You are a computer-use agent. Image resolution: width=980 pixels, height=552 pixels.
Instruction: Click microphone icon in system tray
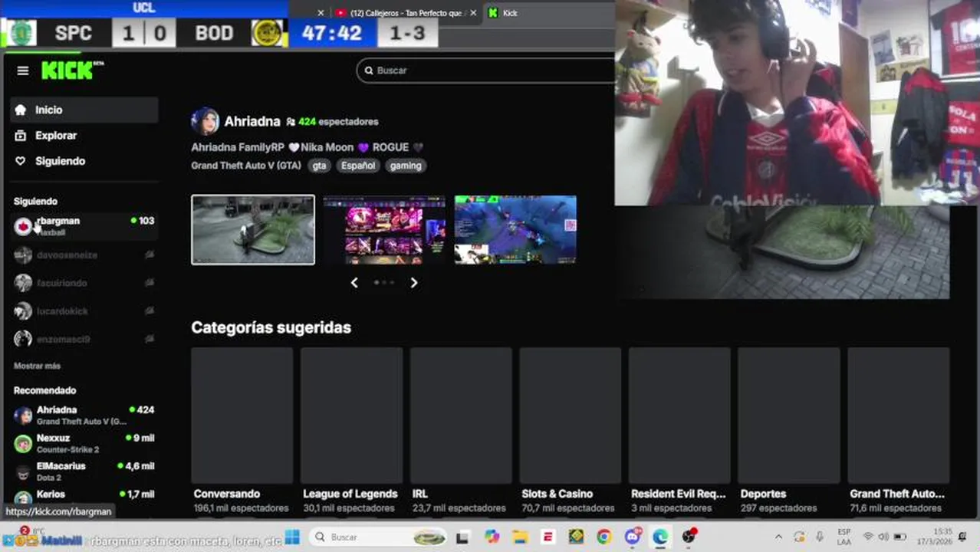point(819,537)
